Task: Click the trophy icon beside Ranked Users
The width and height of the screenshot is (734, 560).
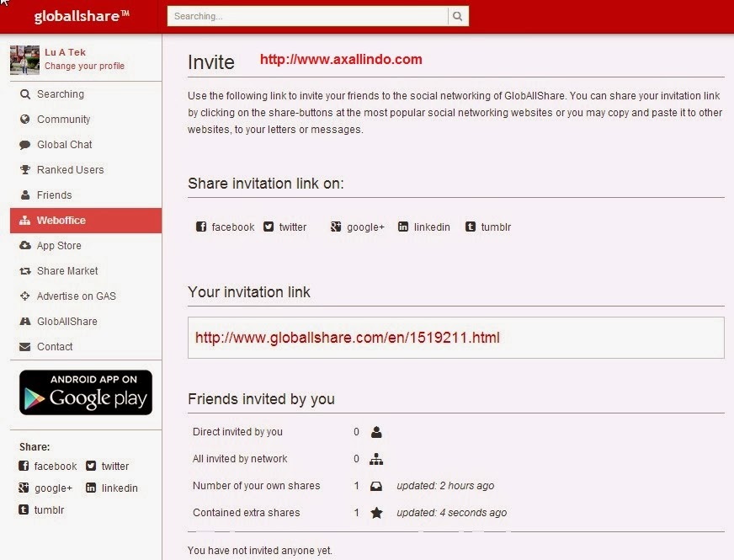Action: [x=24, y=170]
